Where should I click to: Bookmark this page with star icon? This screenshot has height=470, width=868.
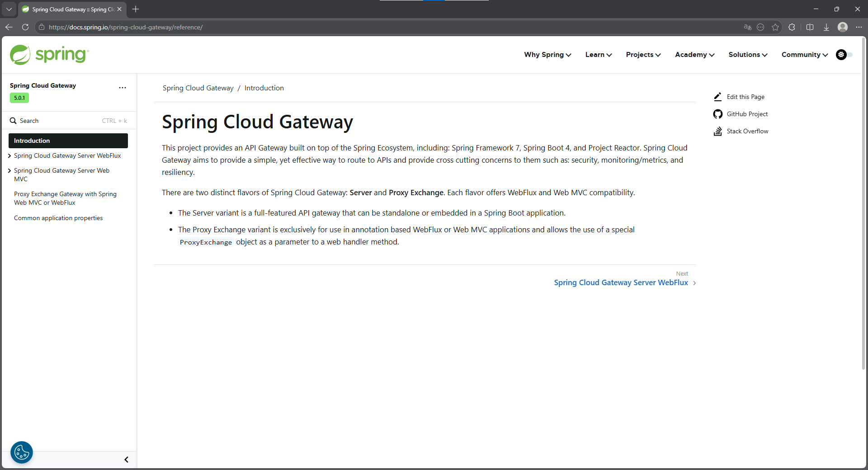click(x=775, y=27)
